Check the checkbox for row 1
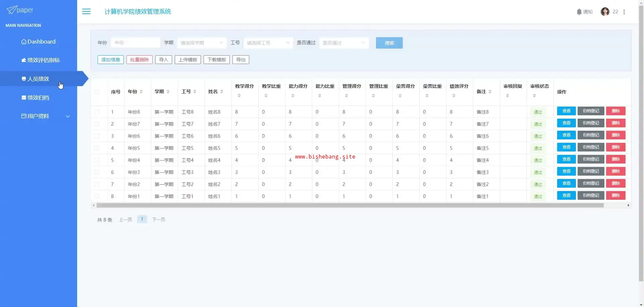 tap(97, 112)
